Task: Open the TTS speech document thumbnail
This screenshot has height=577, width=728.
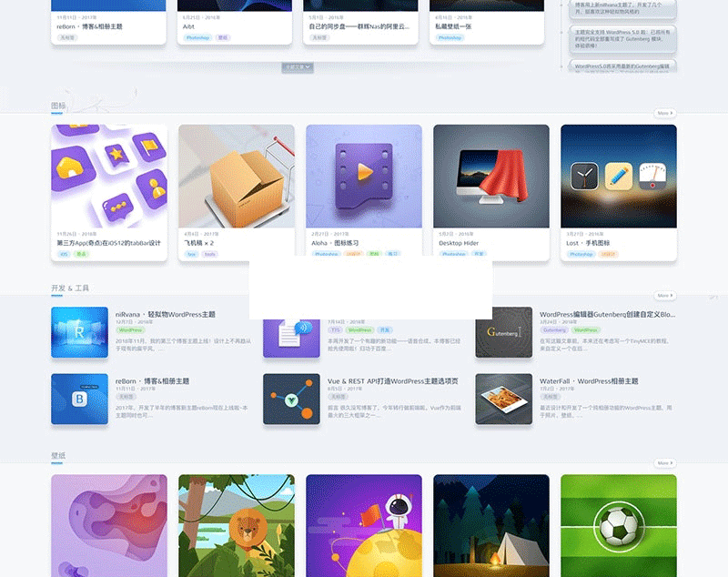Action: click(x=291, y=338)
